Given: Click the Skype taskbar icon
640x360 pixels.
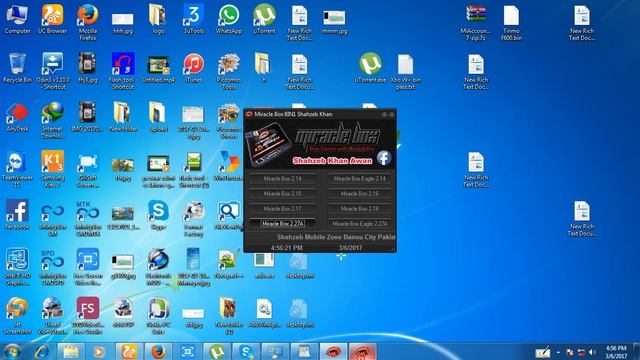Looking at the screenshot, I should (246, 351).
